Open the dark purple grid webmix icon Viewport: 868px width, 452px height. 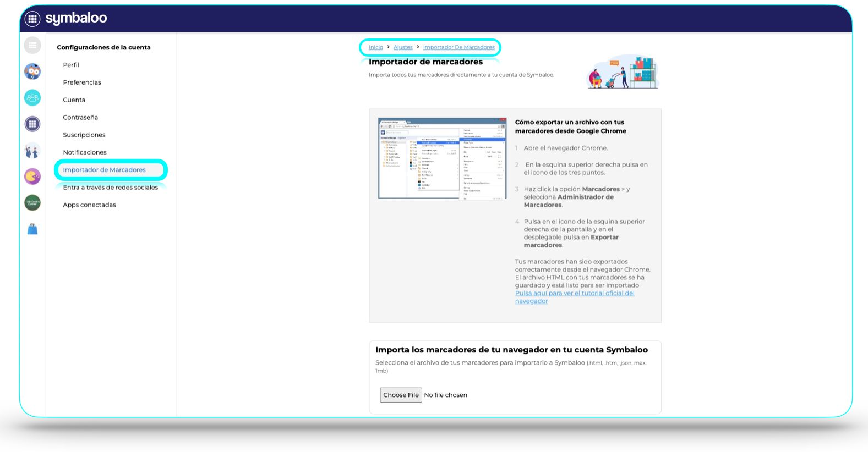click(32, 124)
